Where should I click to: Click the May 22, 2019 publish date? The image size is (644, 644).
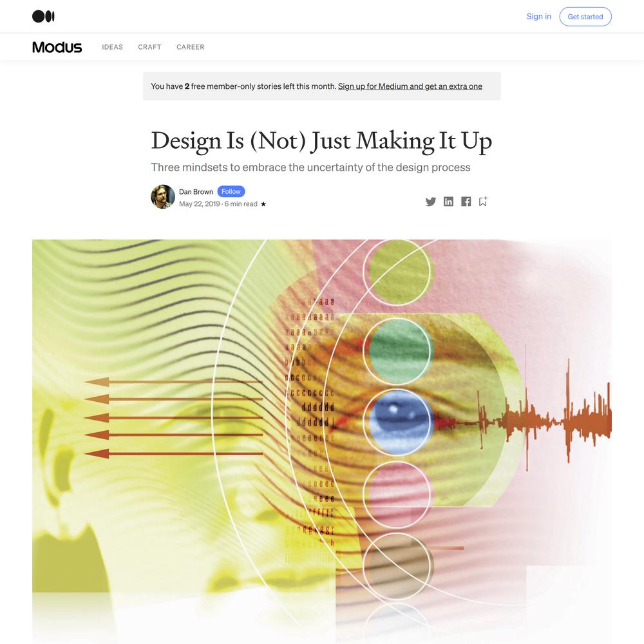coord(199,204)
